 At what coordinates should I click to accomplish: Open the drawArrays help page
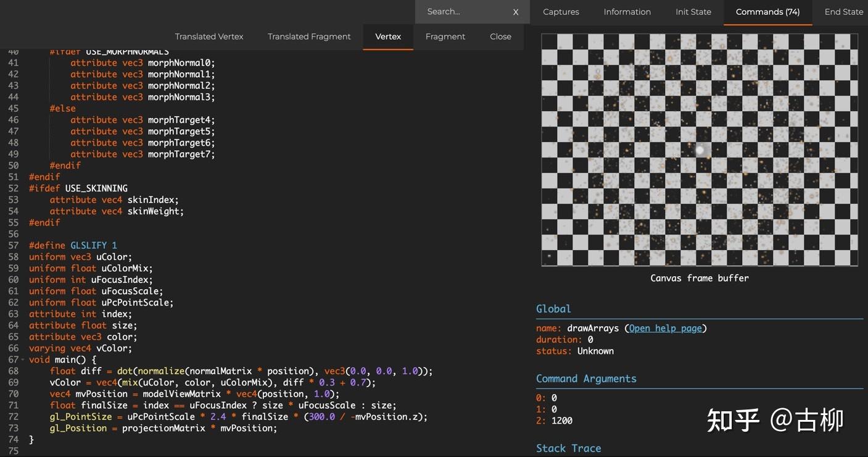(664, 328)
